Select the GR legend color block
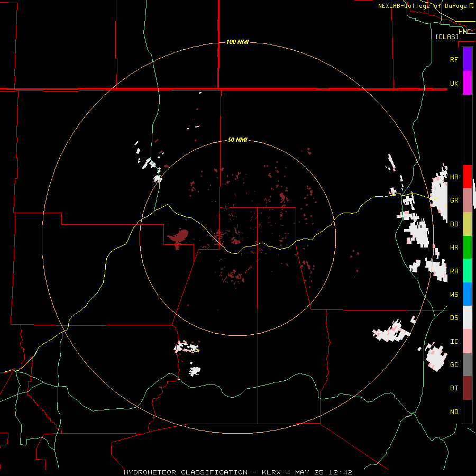The width and height of the screenshot is (476, 476). click(x=467, y=200)
